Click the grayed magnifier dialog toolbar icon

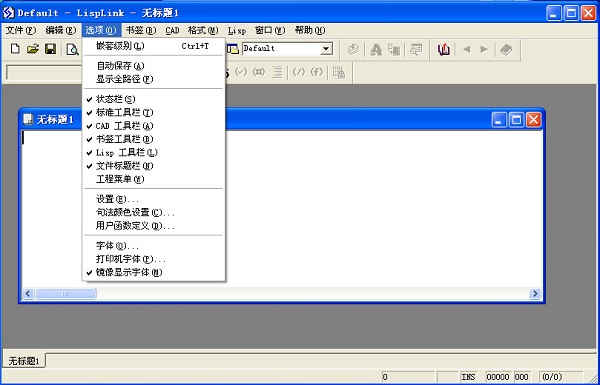coord(416,49)
